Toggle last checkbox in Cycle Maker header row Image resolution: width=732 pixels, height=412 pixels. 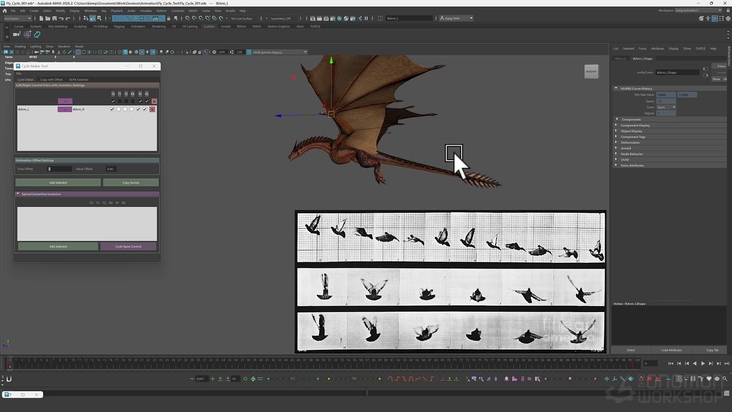click(x=147, y=101)
